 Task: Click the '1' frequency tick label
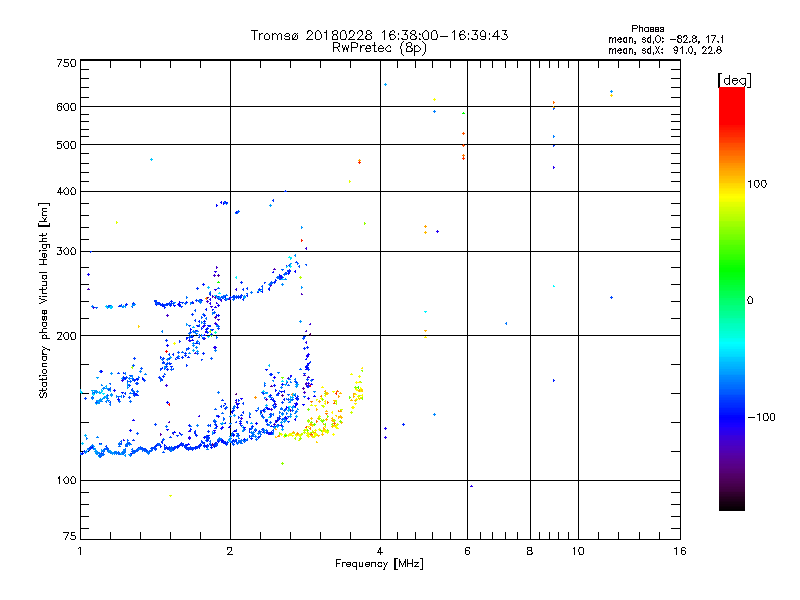pyautogui.click(x=80, y=551)
